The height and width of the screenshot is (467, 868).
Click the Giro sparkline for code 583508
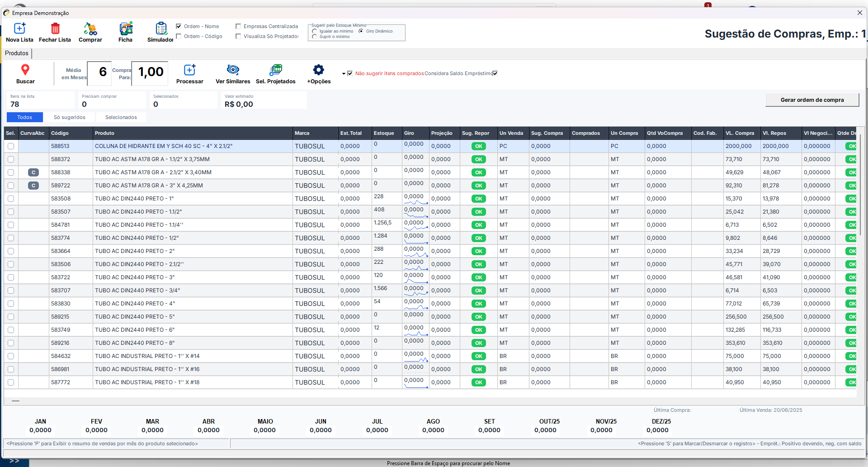point(415,202)
